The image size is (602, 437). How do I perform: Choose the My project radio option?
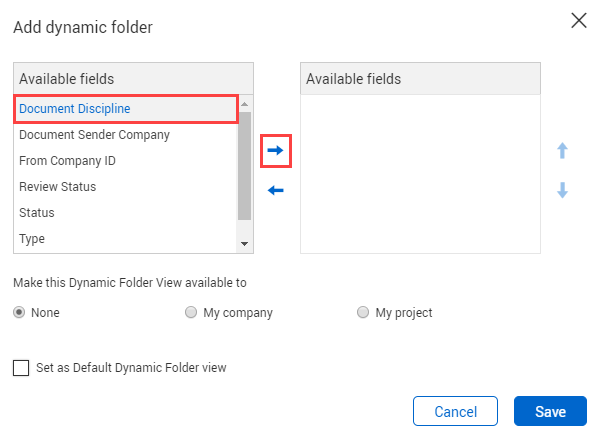point(363,312)
